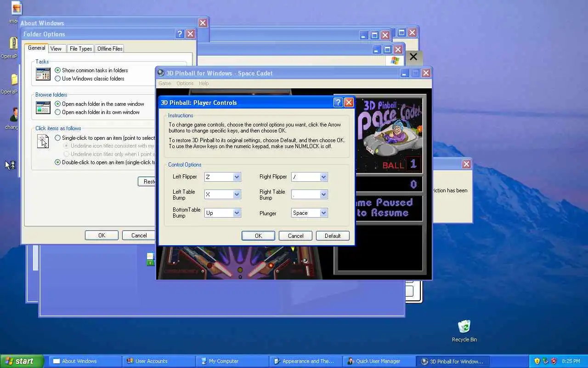This screenshot has height=368, width=588.
Task: Click Cancel in Folder Options
Action: point(139,236)
